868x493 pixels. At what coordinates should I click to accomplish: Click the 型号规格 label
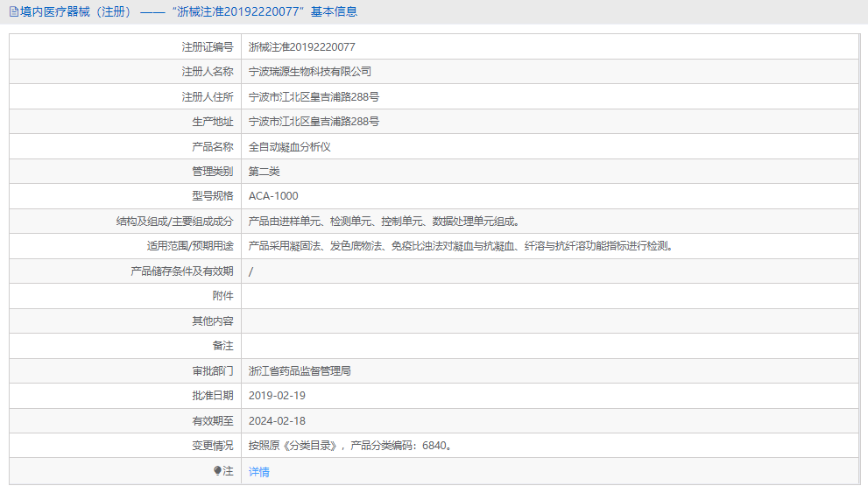(213, 196)
